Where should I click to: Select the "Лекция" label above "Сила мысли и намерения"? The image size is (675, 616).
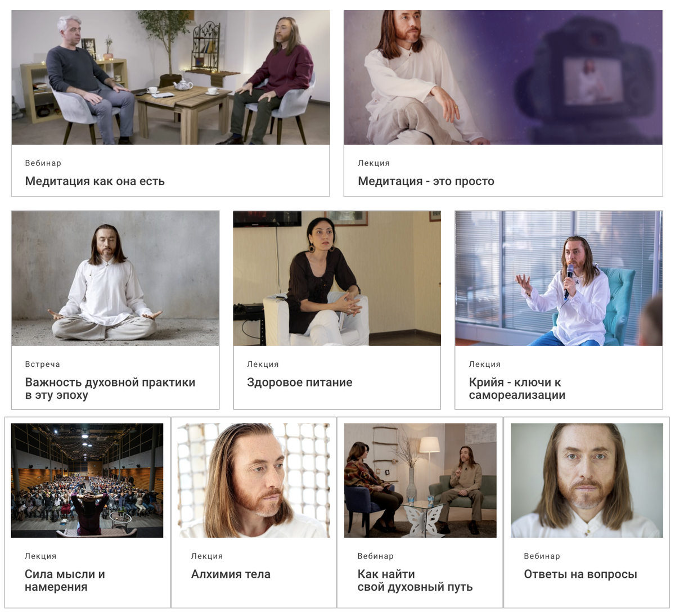click(x=40, y=556)
